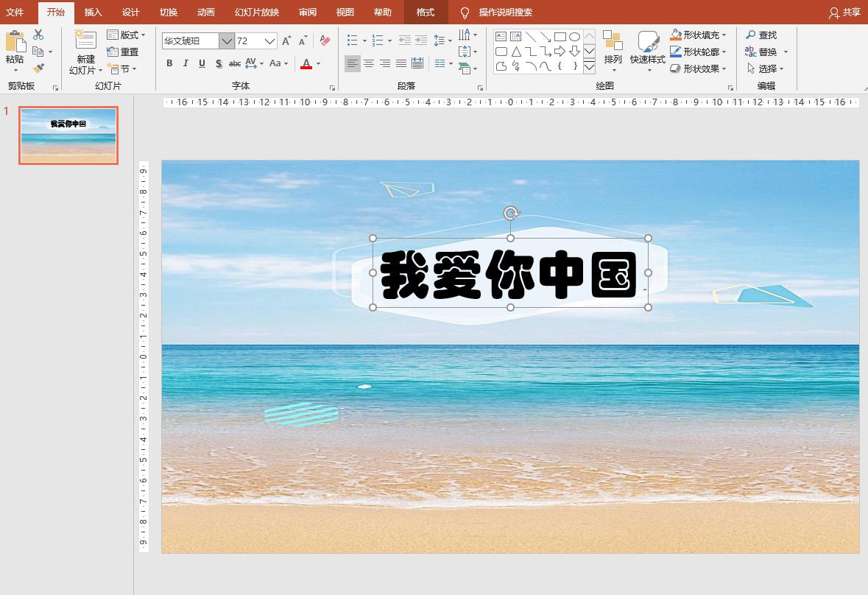Image resolution: width=868 pixels, height=595 pixels.
Task: Click the 形状效果 (Shape Effects) icon
Action: 675,68
